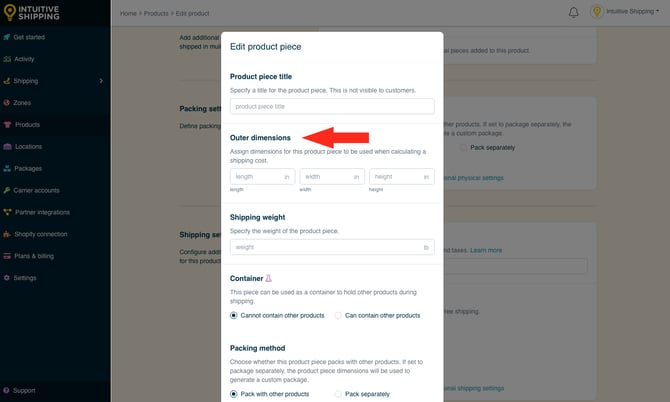Select Pack with other products option
The height and width of the screenshot is (402, 670).
click(234, 394)
